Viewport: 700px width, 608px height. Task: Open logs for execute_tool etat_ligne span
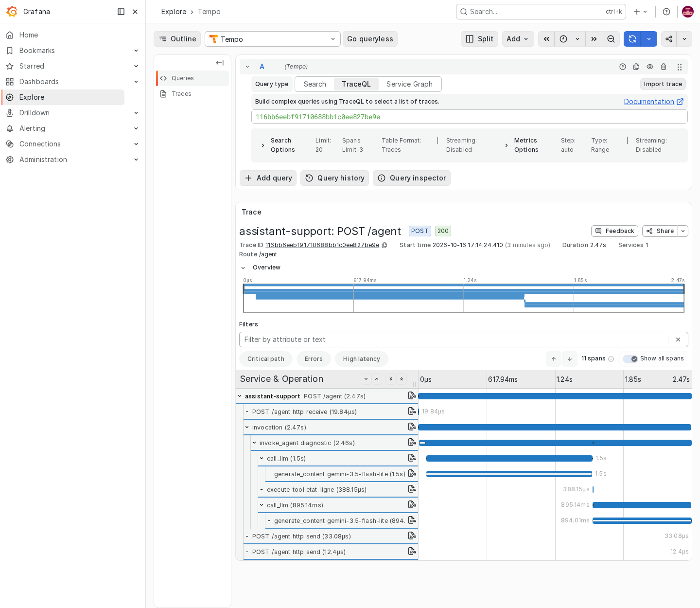click(412, 489)
